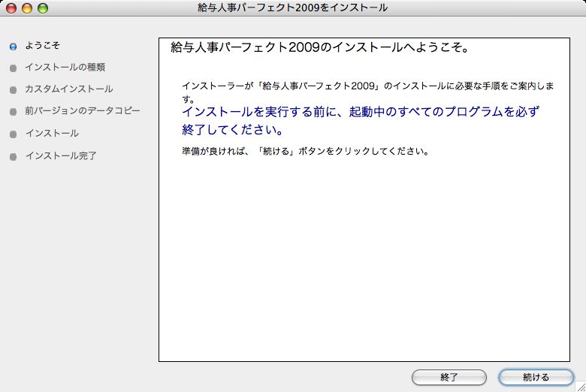
Task: Select the 前バージョンのデータコピー step
Action: pos(82,111)
